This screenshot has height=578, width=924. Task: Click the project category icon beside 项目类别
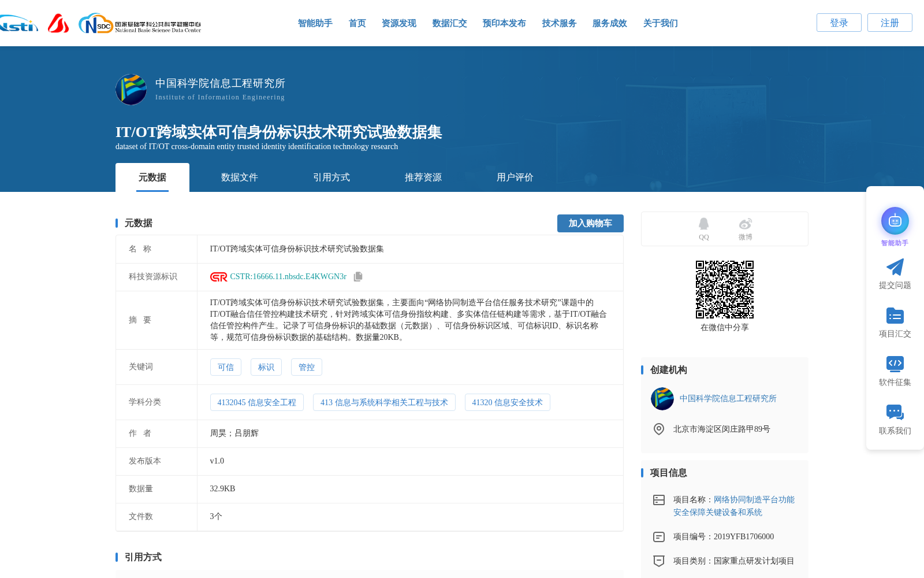tap(658, 561)
